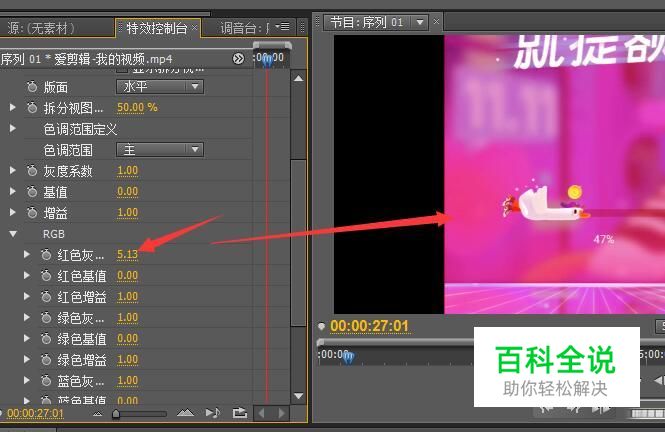Click the 灰度系数 value 1.00

click(127, 170)
